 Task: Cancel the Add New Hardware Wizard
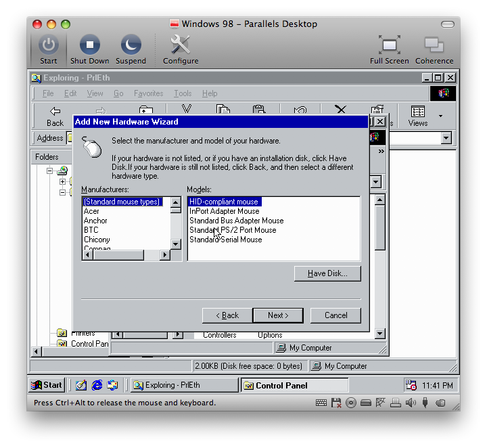click(335, 315)
